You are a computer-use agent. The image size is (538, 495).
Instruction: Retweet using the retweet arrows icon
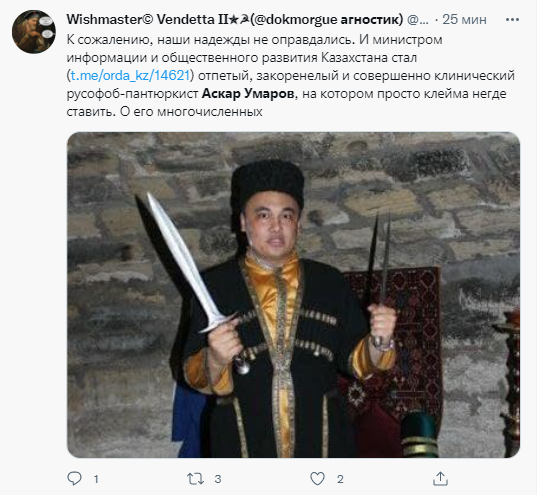coord(195,479)
